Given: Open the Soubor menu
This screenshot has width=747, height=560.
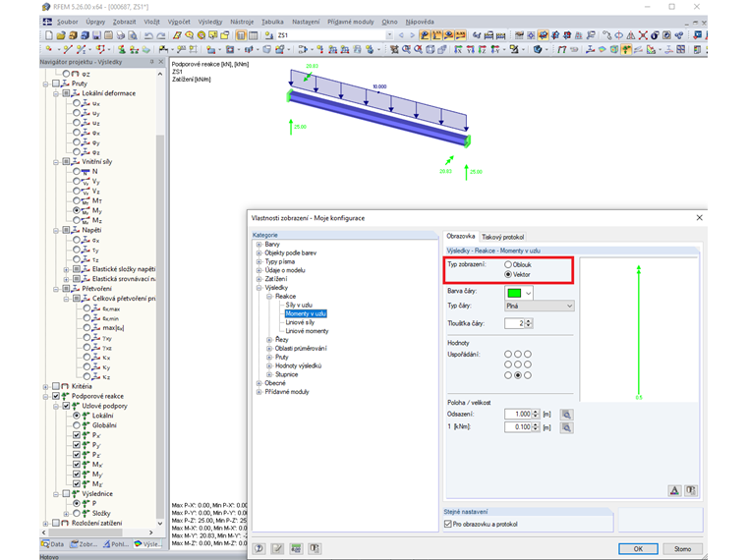Looking at the screenshot, I should point(67,22).
